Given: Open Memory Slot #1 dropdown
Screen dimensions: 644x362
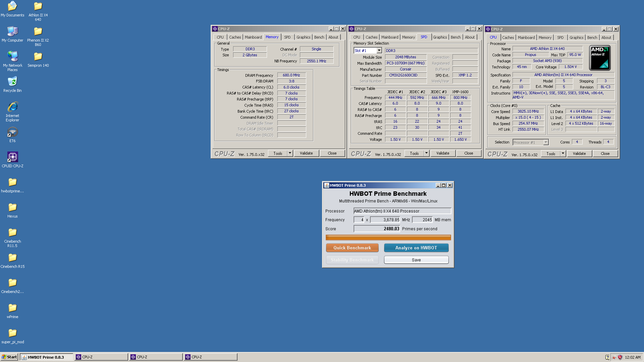Looking at the screenshot, I should coord(379,51).
